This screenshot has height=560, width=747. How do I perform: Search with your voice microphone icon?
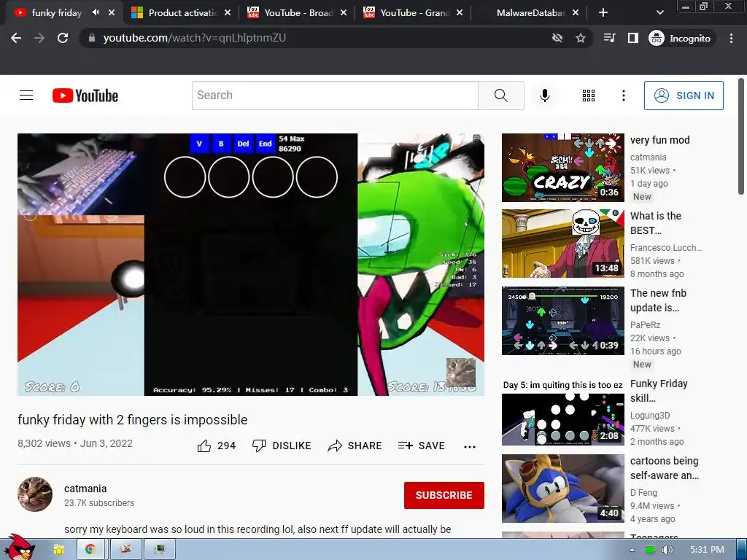544,96
